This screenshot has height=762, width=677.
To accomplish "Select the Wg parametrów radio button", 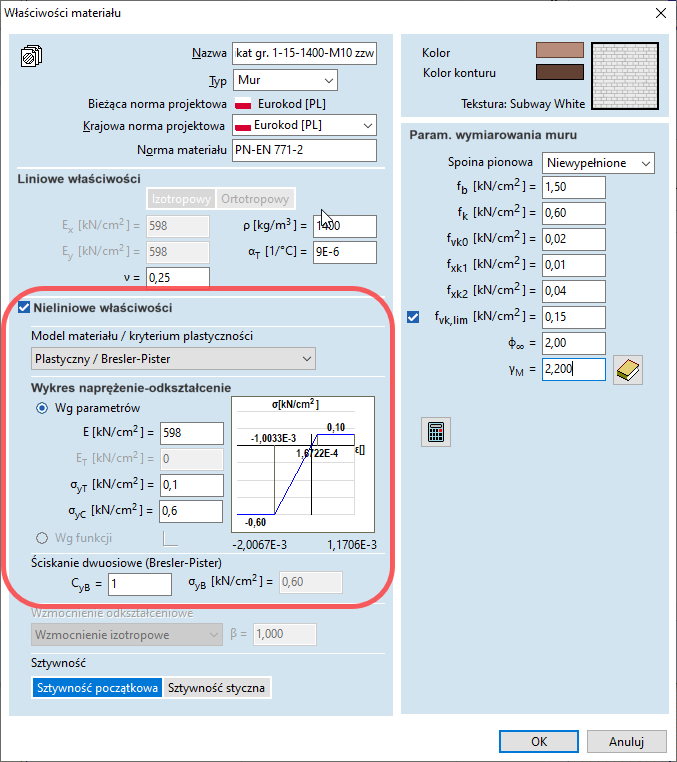I will pyautogui.click(x=42, y=408).
